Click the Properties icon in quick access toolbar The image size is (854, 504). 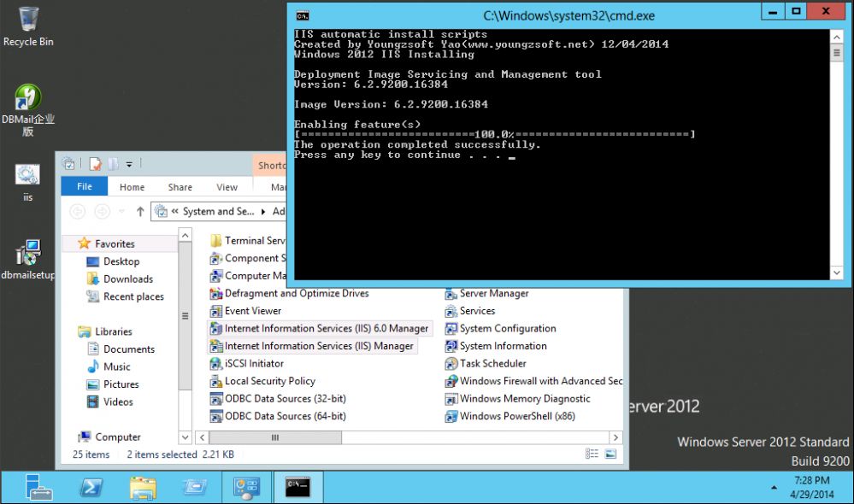[x=95, y=164]
